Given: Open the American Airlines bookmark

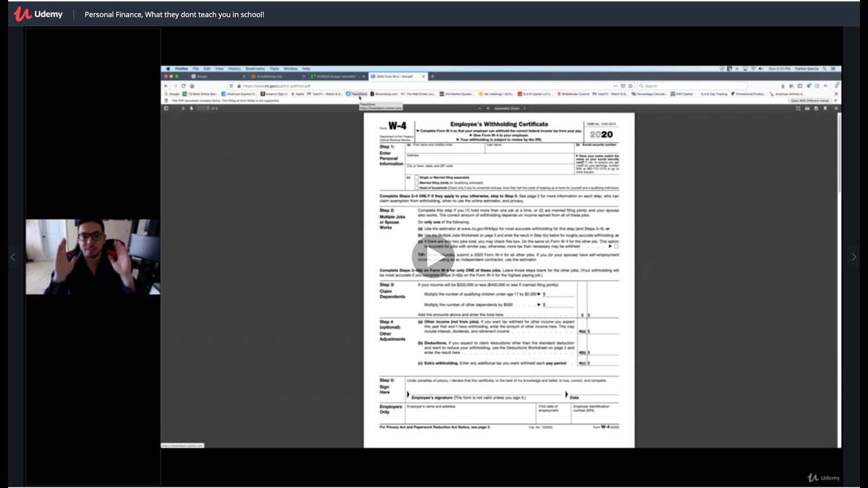Looking at the screenshot, I should tap(787, 94).
